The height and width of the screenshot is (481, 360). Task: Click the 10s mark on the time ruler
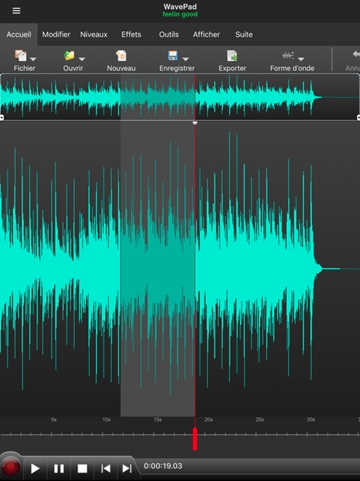pyautogui.click(x=106, y=420)
